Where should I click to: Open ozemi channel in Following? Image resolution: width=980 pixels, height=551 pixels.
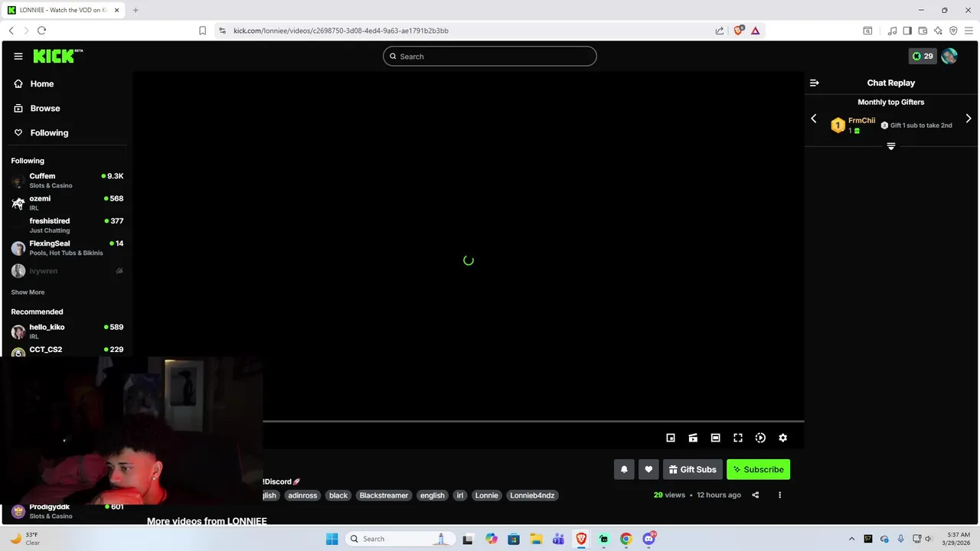[67, 203]
